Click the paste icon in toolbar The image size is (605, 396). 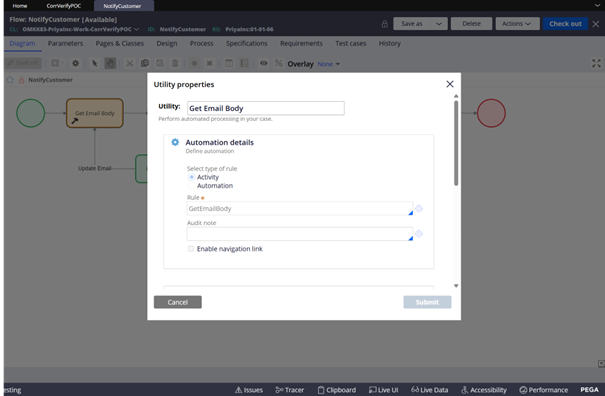[x=160, y=63]
